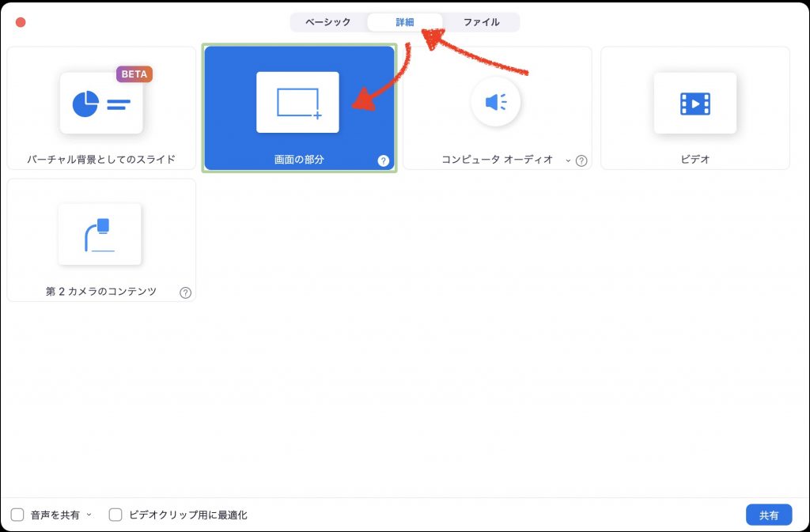Expand the コンピュータ オーディオ chevron

(567, 160)
